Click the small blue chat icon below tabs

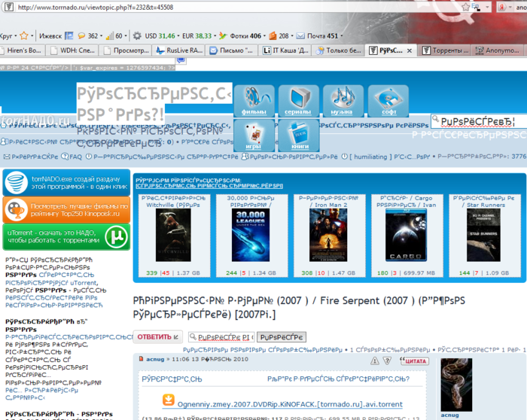[181, 60]
